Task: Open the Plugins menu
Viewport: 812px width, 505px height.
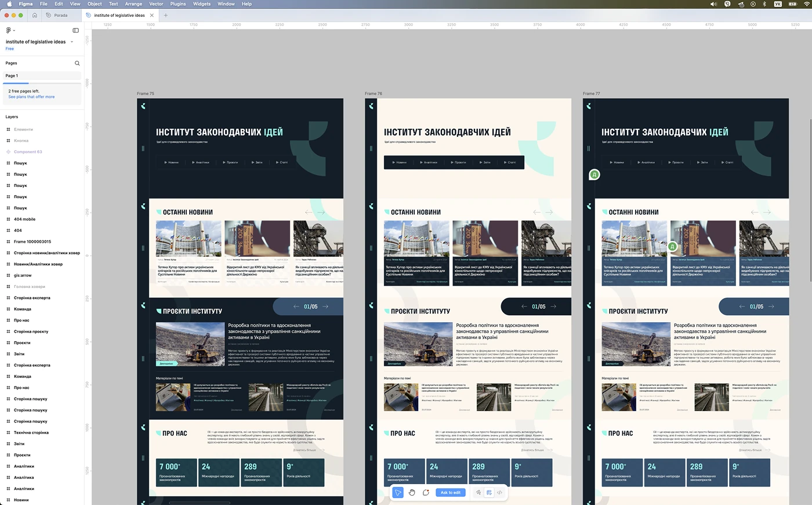Action: pyautogui.click(x=177, y=4)
